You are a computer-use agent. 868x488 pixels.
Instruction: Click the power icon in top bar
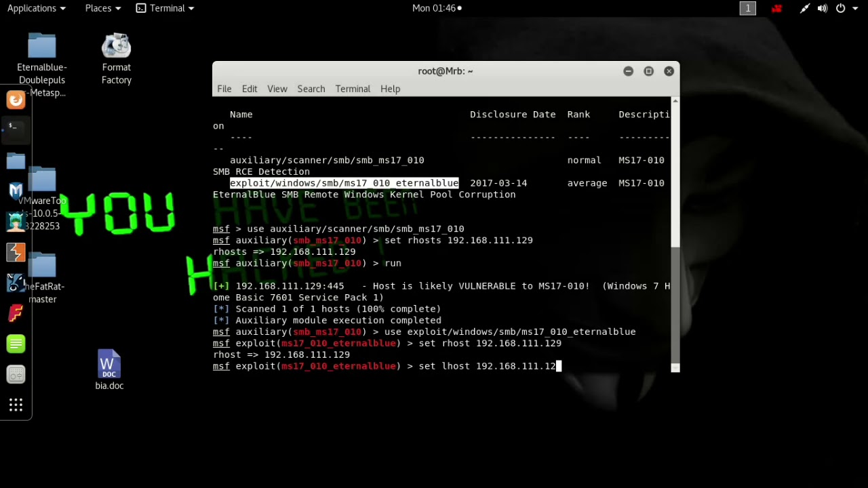[x=841, y=8]
